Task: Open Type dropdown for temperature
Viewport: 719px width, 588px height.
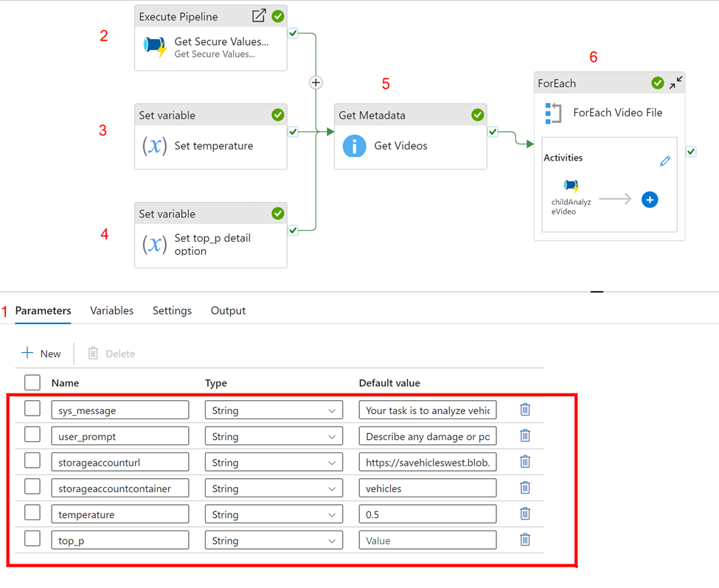Action: [274, 514]
